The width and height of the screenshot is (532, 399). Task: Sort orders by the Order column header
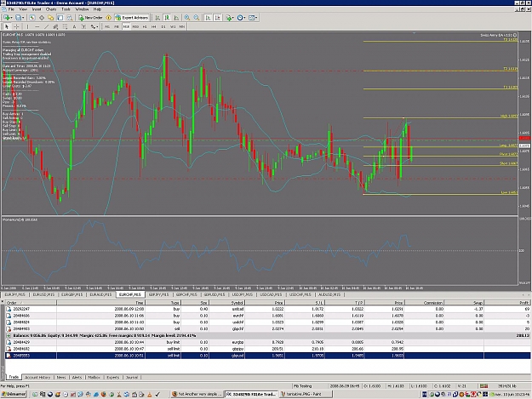click(x=31, y=303)
